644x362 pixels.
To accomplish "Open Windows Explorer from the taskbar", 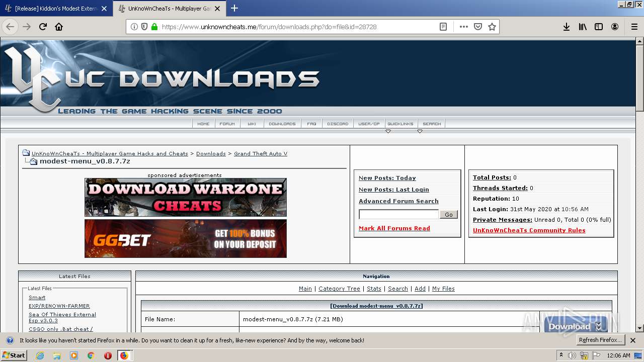I will coord(57,355).
